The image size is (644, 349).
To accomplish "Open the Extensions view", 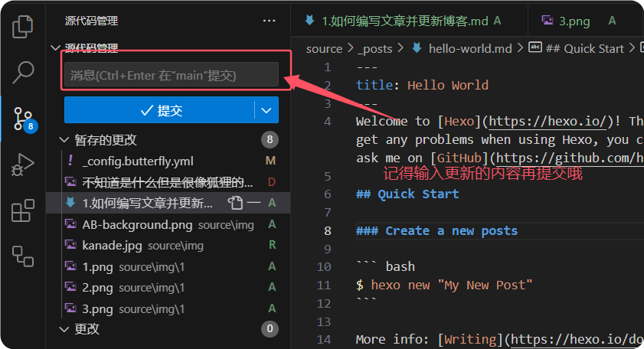I will [x=22, y=210].
